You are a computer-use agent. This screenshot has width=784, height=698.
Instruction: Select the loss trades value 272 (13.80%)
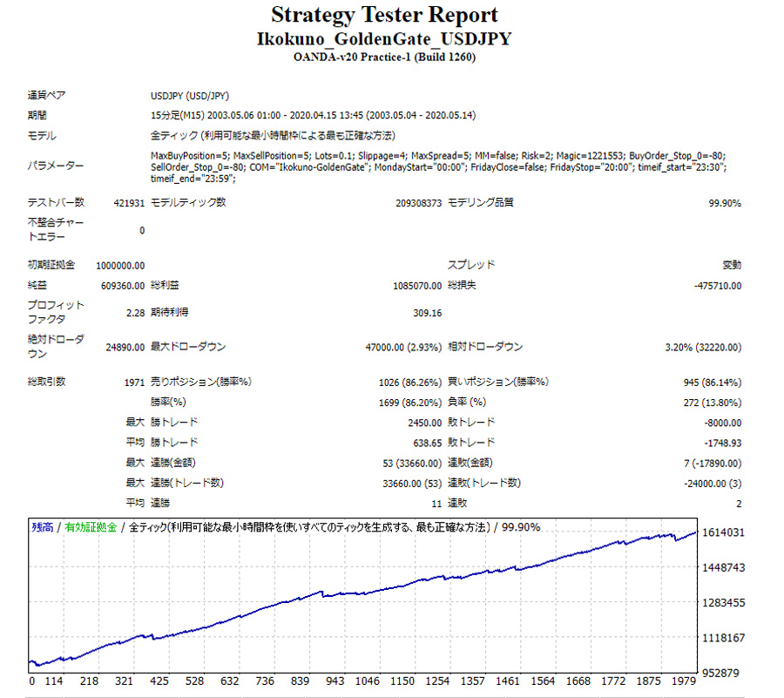[x=713, y=403]
